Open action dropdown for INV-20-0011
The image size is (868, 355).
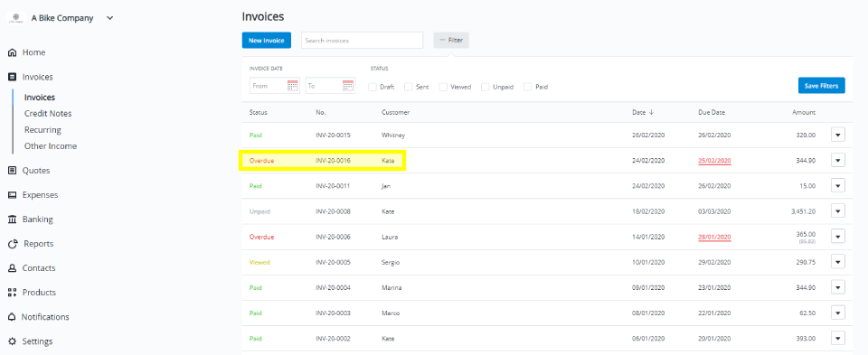(x=837, y=186)
